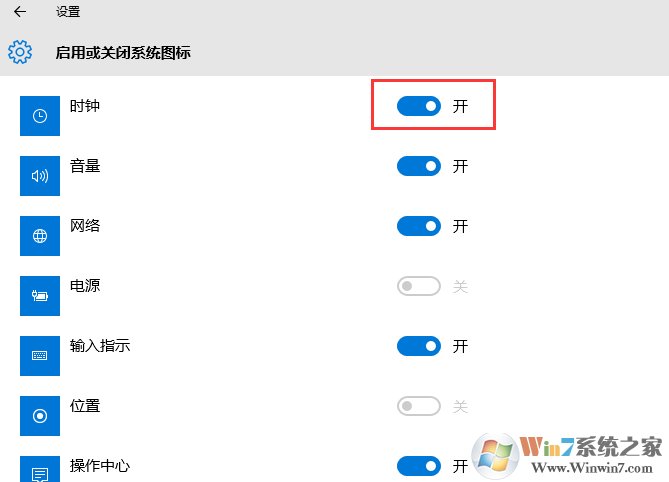Click the power battery icon tile
Viewport: 669px width, 482px height.
40,296
